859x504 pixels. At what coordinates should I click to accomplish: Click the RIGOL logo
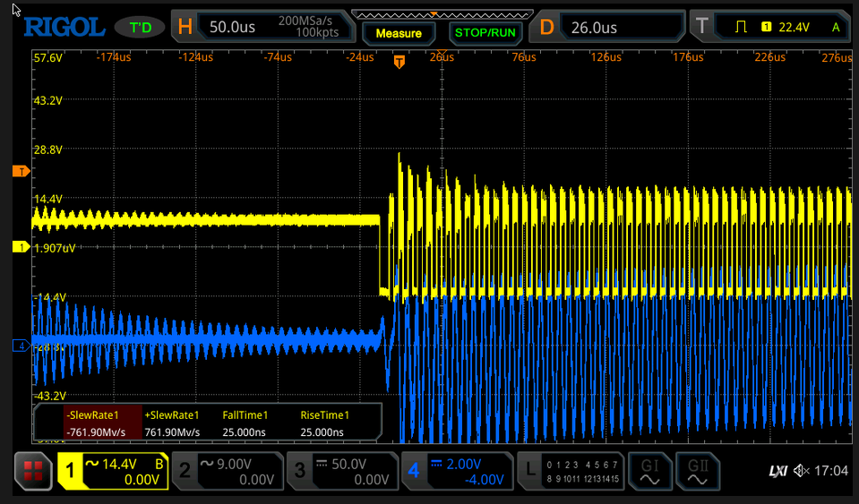pyautogui.click(x=64, y=27)
